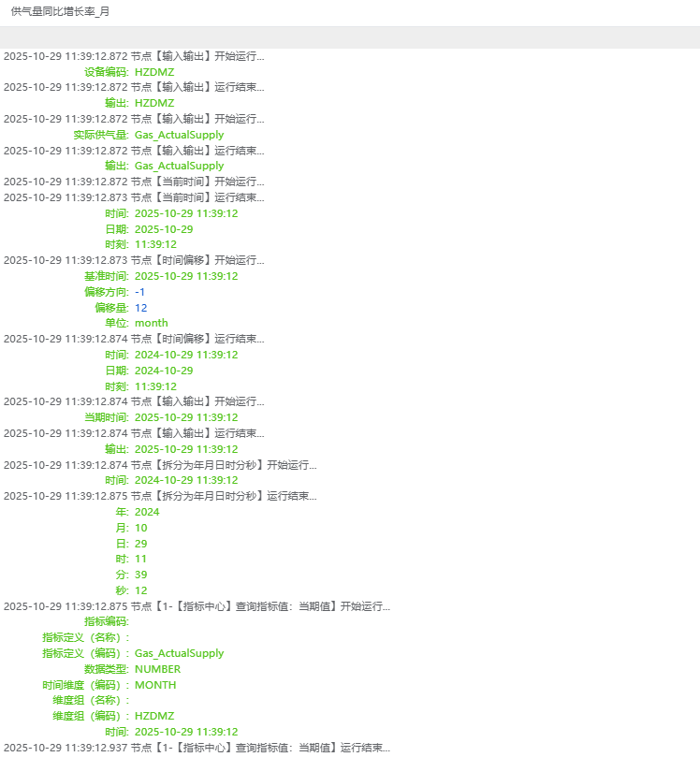Click the 基准时间 timestamp value
This screenshot has height=757, width=700.
click(186, 276)
